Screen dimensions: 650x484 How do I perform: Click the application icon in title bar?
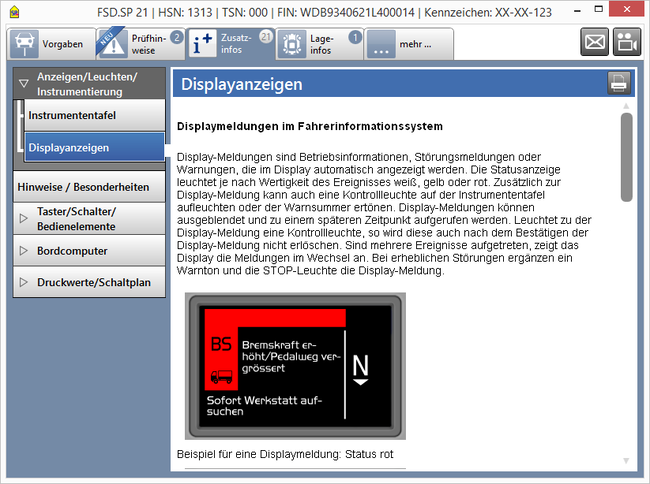click(x=15, y=12)
